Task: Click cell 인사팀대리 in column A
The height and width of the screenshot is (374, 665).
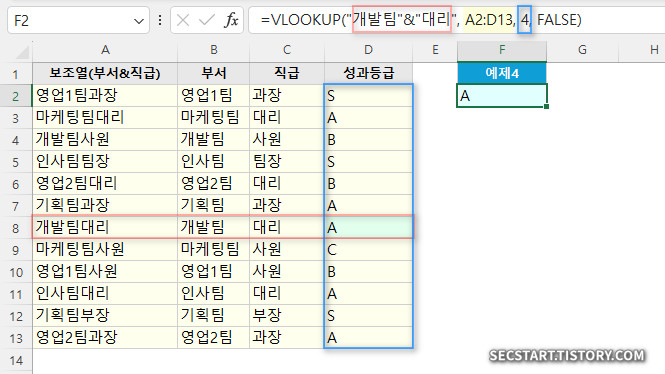Action: click(x=105, y=294)
